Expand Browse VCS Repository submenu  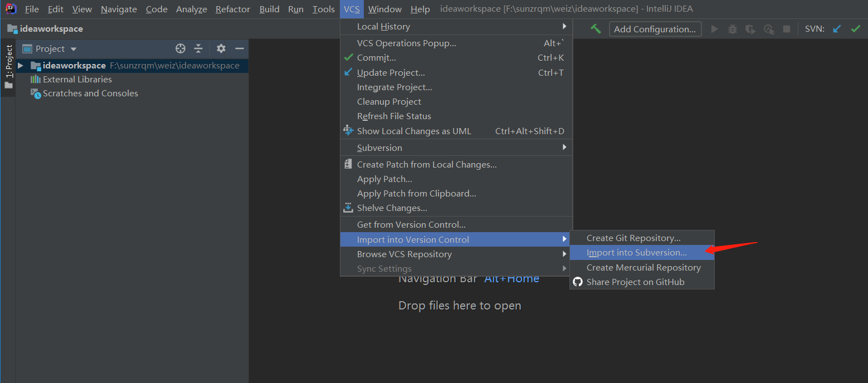tap(456, 254)
